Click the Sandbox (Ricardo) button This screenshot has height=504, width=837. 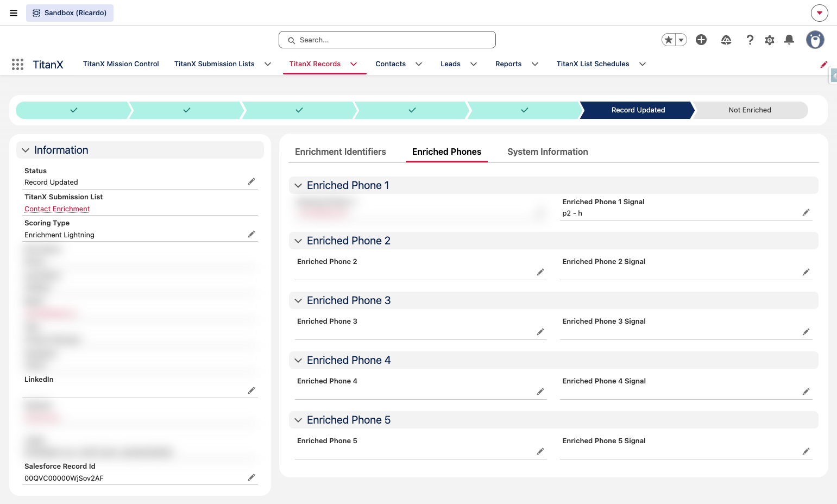pyautogui.click(x=70, y=13)
